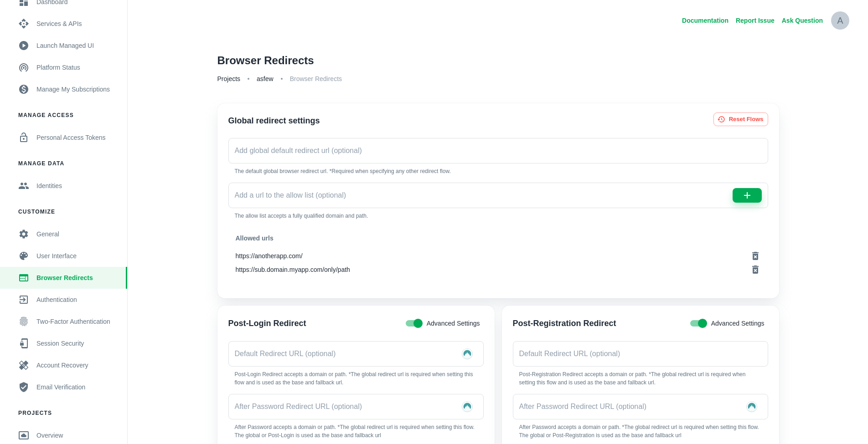Viewport: 868px width, 444px height.
Task: Focus the global default redirect url input
Action: click(x=497, y=151)
